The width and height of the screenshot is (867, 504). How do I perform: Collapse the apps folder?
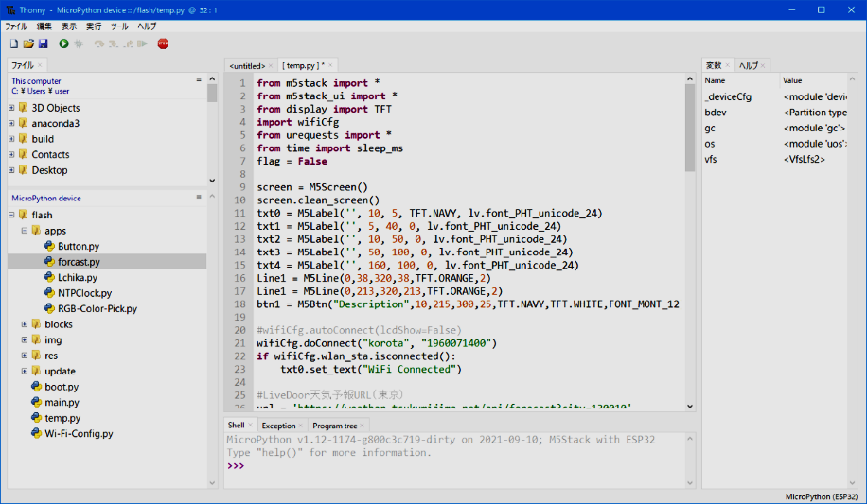pyautogui.click(x=24, y=231)
